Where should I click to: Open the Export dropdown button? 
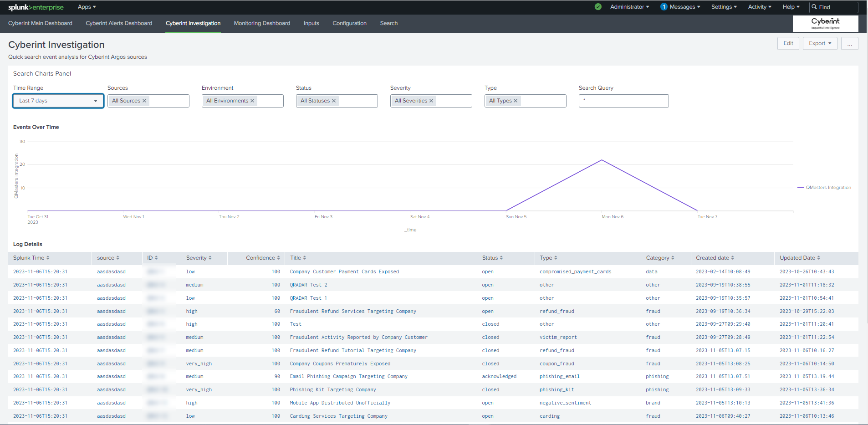coord(820,43)
